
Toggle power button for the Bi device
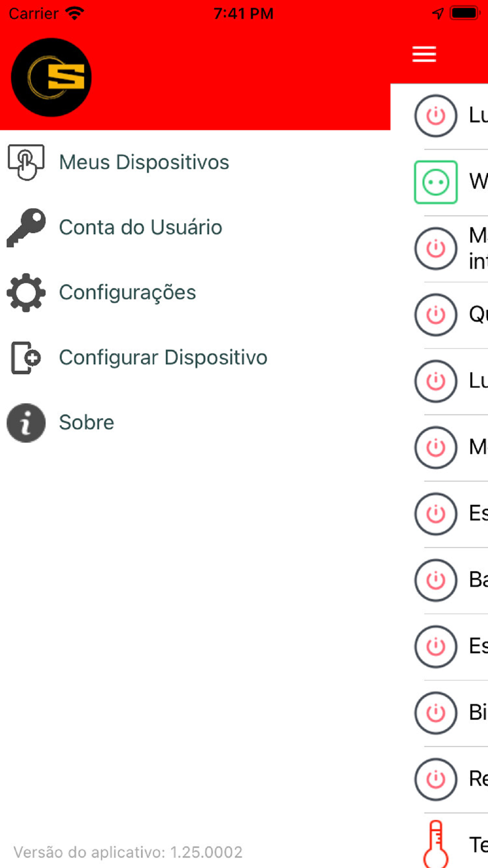(x=435, y=713)
